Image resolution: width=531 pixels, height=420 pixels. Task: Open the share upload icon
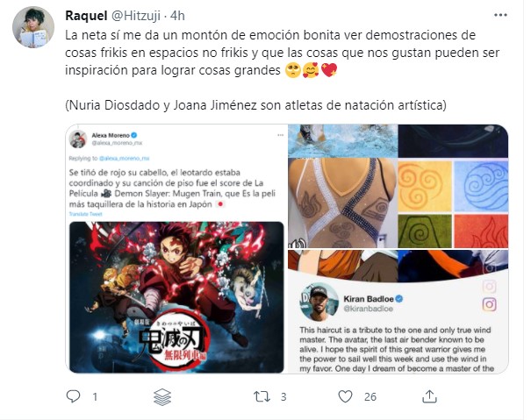(429, 396)
